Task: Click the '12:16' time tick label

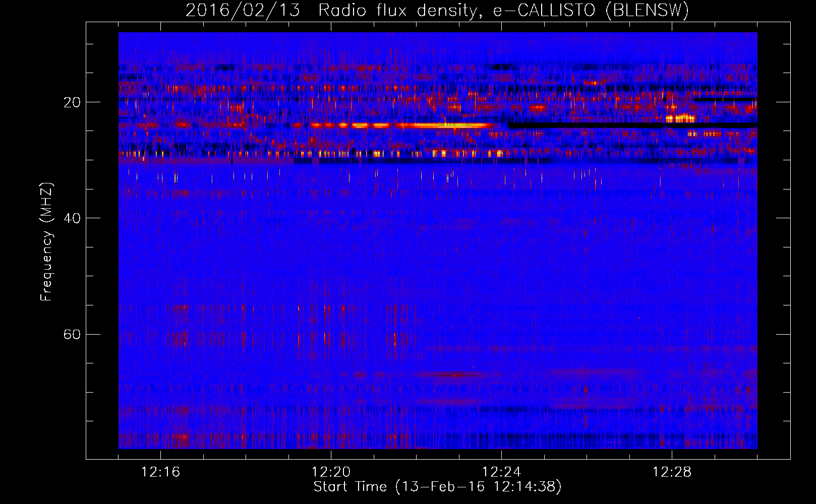Action: 160,472
